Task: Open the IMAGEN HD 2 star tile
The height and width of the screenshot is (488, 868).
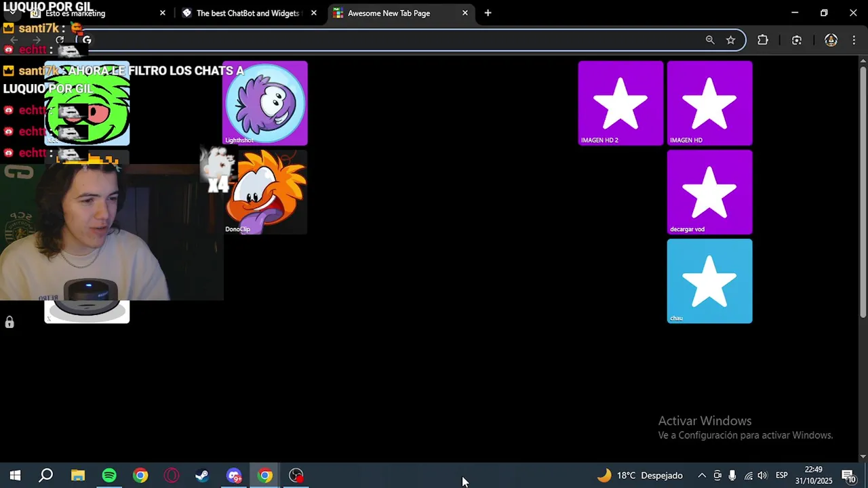Action: [x=620, y=103]
